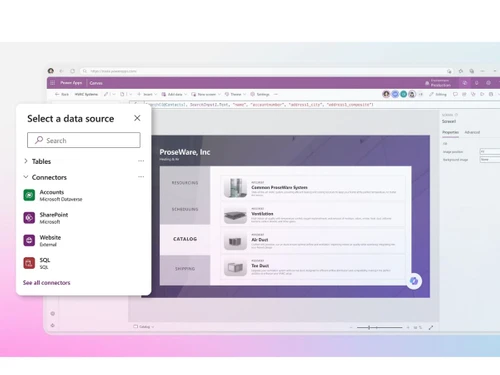Open the comments icon in toolbar
Viewport: 500px width, 375px height.
[455, 94]
